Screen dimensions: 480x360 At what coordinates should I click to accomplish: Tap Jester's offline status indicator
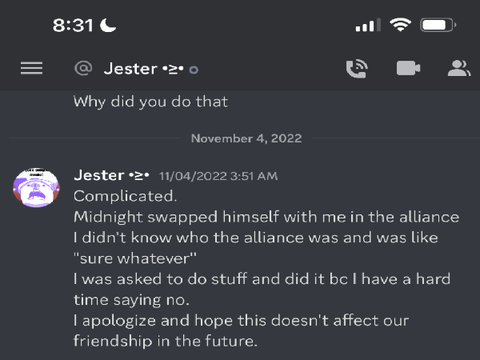pos(194,70)
